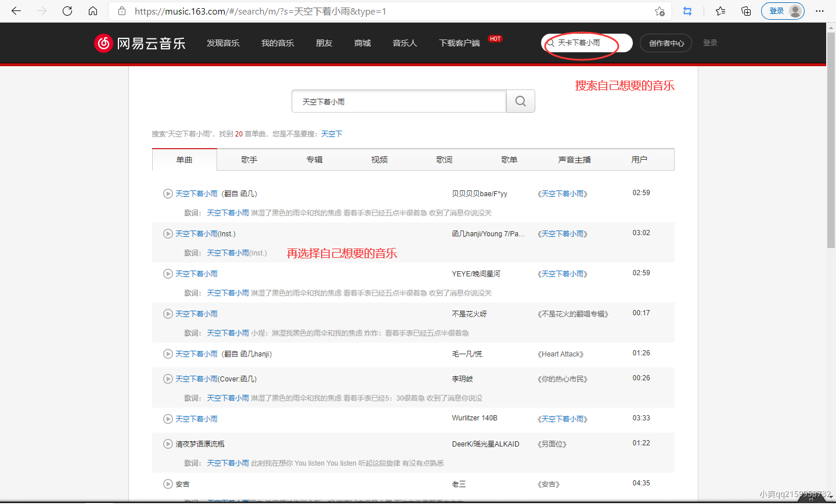Screen dimensions: 836x504
Task: Open the blue sync tab icon
Action: pyautogui.click(x=687, y=11)
